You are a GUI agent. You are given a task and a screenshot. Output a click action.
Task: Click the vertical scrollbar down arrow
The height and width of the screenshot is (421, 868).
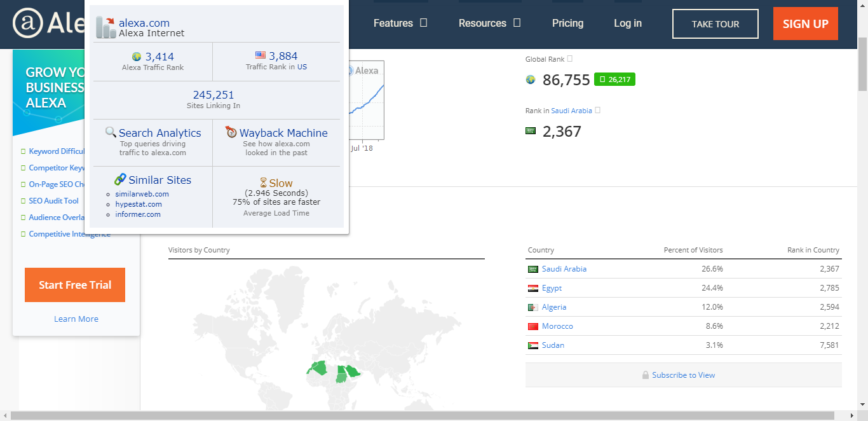[x=862, y=405]
